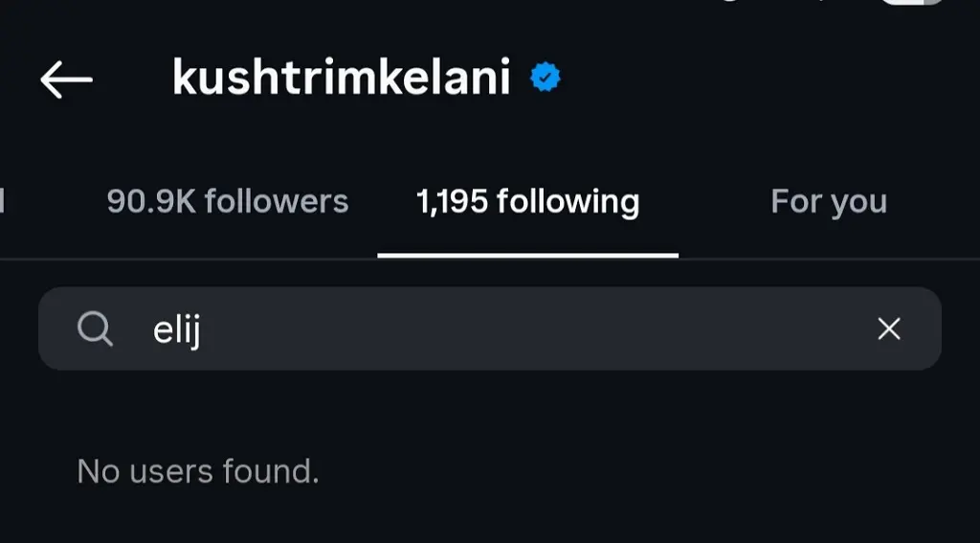Go back using the left arrow
Screen dimensions: 980x543
(66, 79)
